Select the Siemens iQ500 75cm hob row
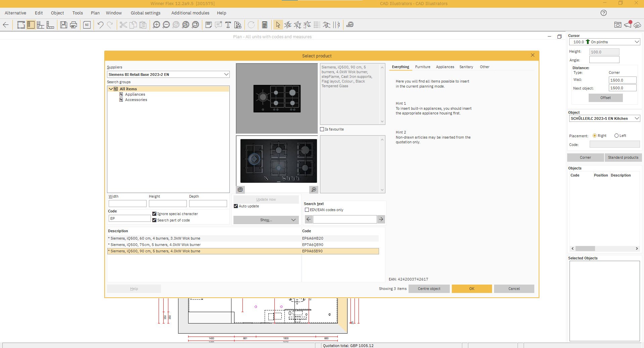The image size is (644, 348). (x=201, y=245)
